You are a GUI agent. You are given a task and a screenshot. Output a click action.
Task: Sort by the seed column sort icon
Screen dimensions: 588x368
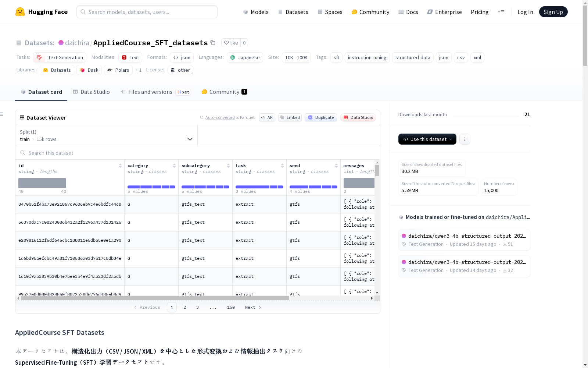[336, 166]
